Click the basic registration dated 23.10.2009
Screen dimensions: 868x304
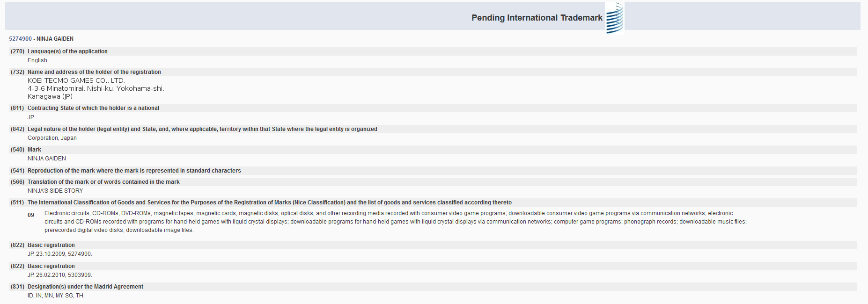(x=59, y=254)
